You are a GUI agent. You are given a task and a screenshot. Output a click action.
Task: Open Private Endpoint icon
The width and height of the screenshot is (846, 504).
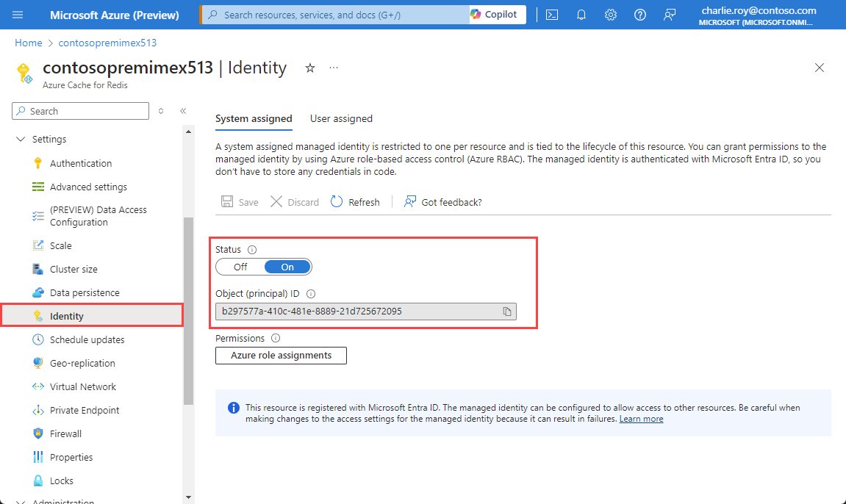(37, 410)
